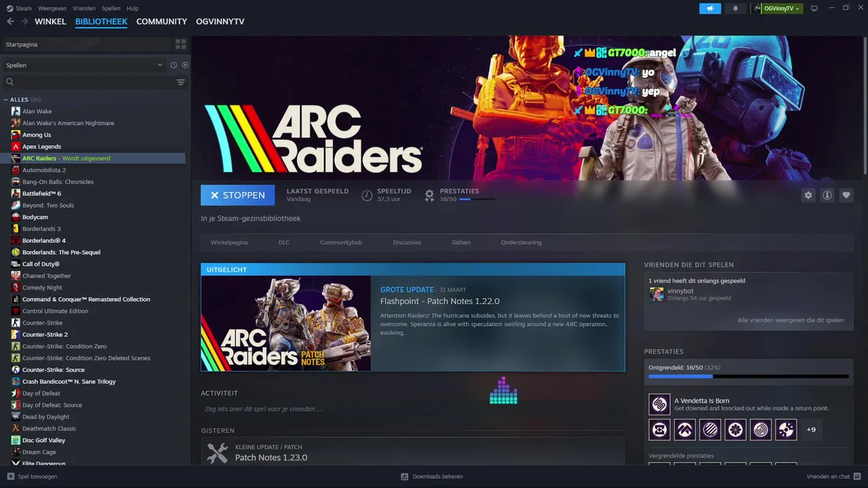Screen dimensions: 868x488
Task: Click the achievements progress bar
Action: click(x=749, y=376)
